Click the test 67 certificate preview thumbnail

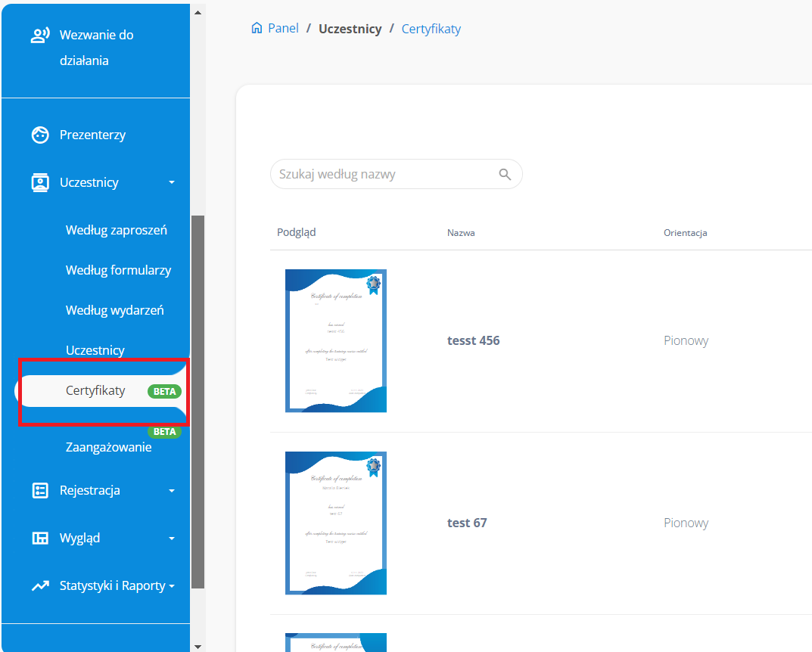click(x=336, y=523)
